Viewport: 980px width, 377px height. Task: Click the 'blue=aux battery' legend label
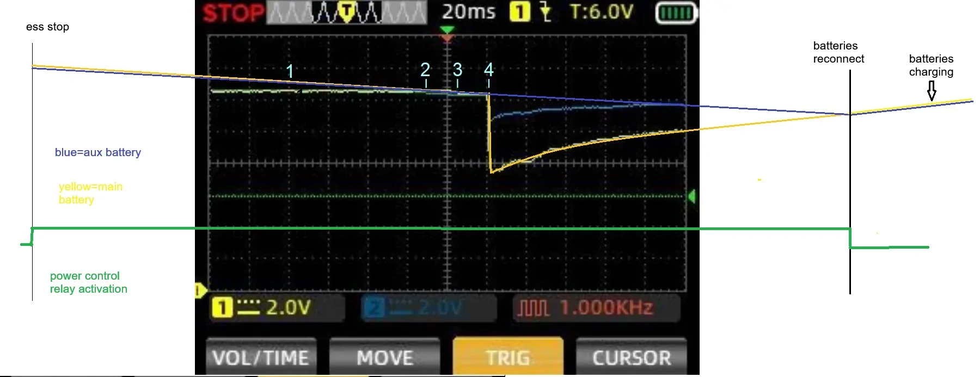tap(98, 152)
